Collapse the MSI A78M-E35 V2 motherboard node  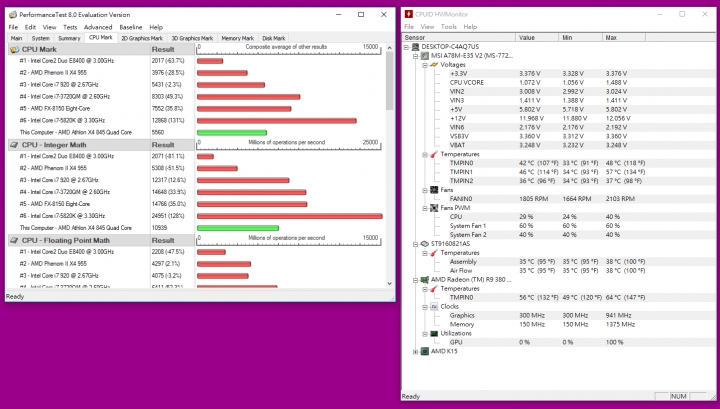pos(416,56)
